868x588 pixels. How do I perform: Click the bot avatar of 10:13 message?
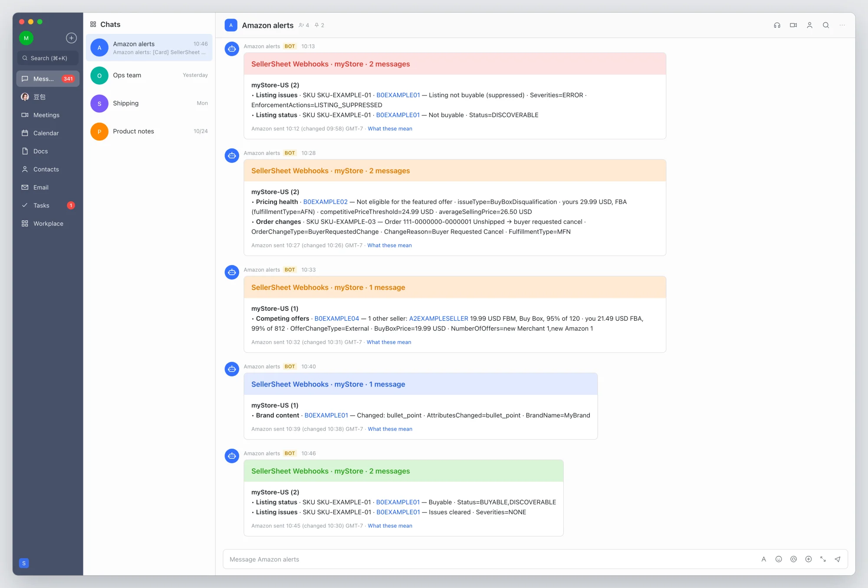[232, 49]
